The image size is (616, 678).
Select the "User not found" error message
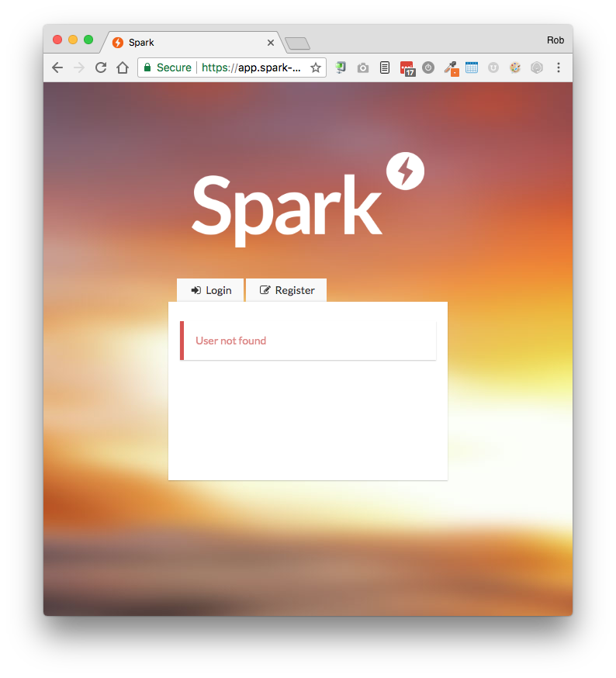230,341
